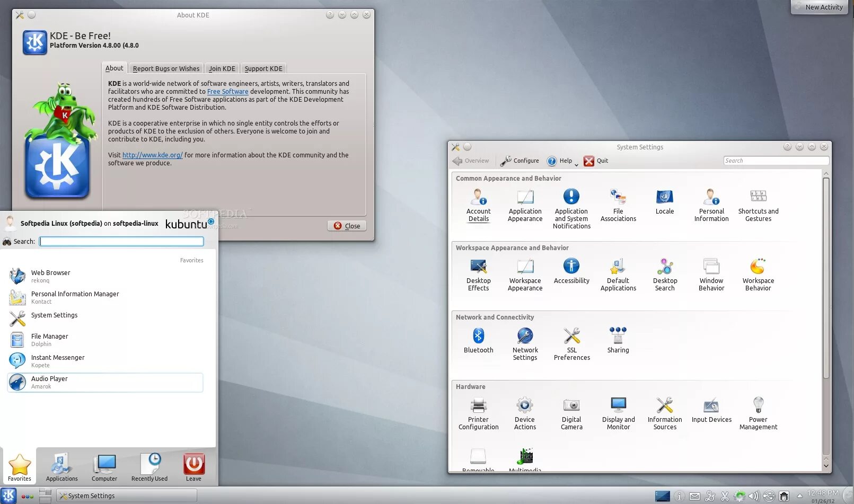Image resolution: width=854 pixels, height=504 pixels.
Task: Switch to the Applications tab in launcher
Action: pos(60,466)
